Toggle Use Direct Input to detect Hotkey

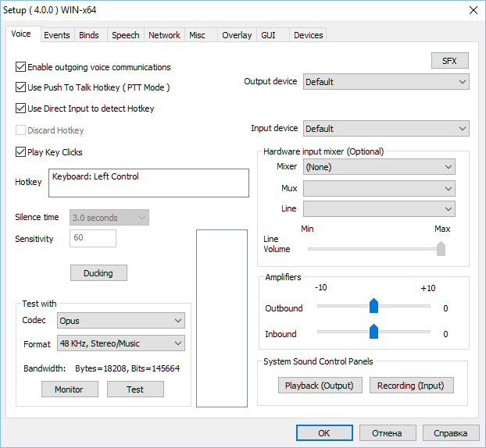[20, 108]
